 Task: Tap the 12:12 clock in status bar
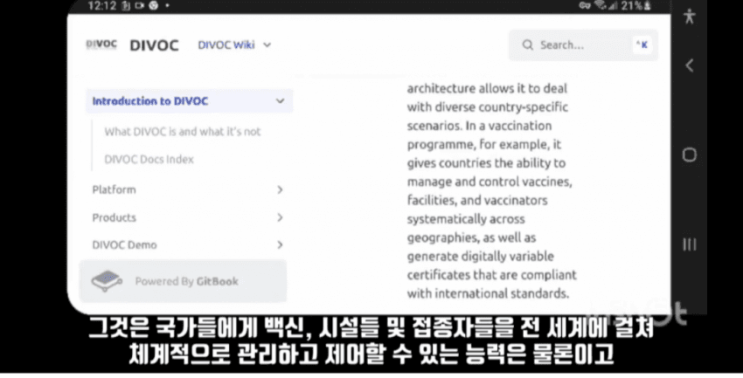tap(102, 6)
